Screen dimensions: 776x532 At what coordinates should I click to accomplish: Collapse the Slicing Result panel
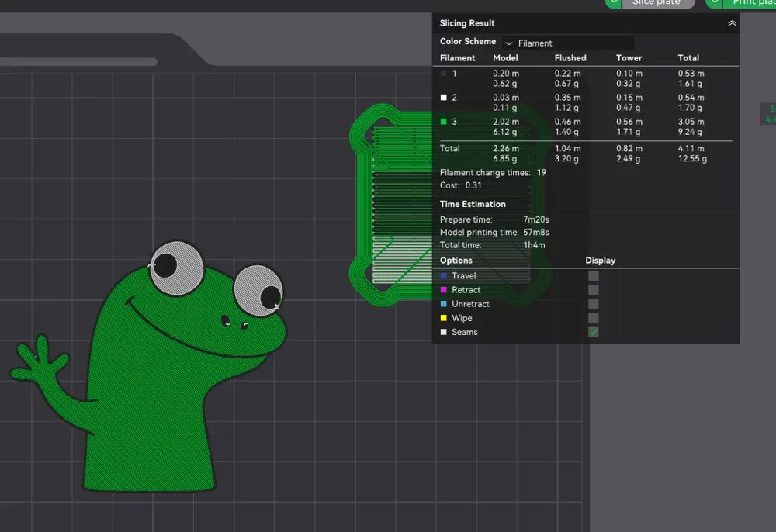[732, 23]
